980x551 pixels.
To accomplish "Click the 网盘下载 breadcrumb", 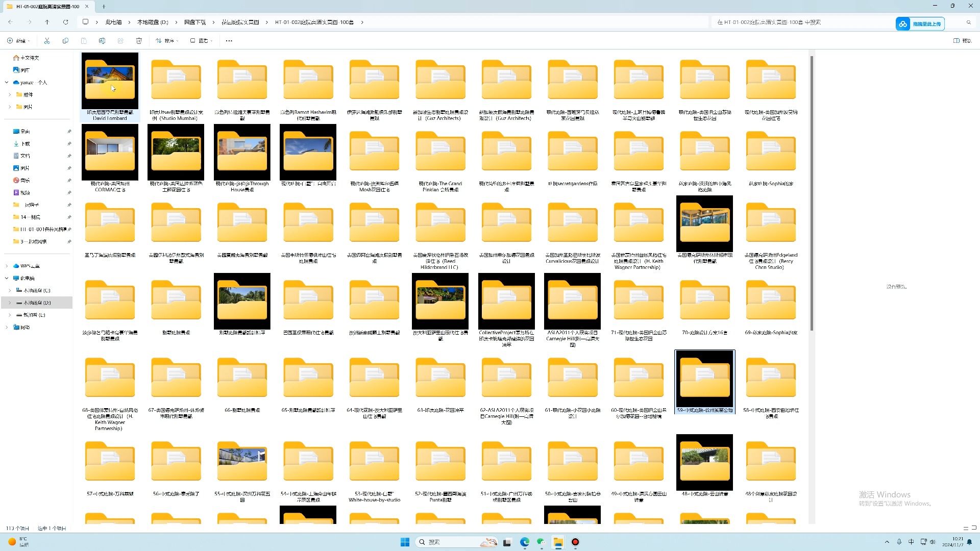I will [x=194, y=22].
